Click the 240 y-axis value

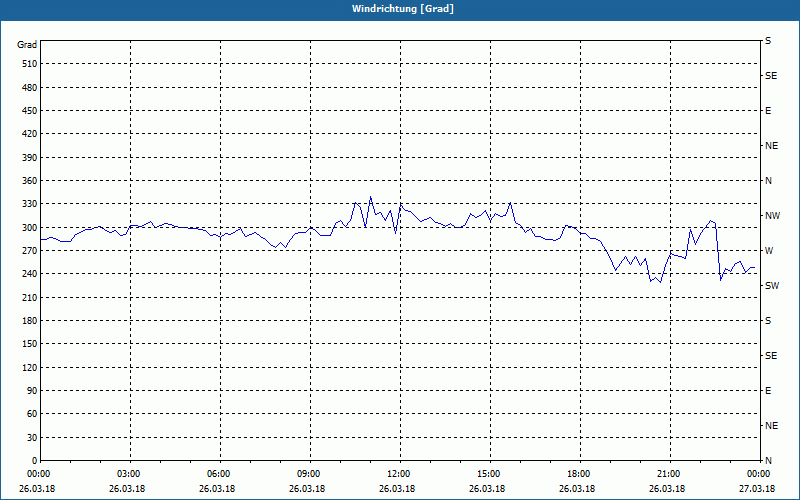pyautogui.click(x=30, y=274)
